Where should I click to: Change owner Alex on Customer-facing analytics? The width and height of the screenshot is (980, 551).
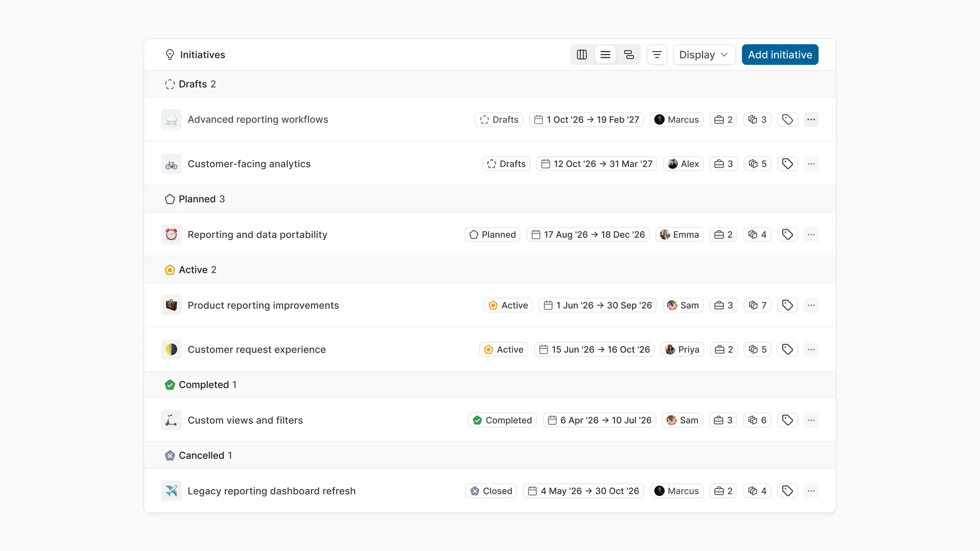(683, 164)
